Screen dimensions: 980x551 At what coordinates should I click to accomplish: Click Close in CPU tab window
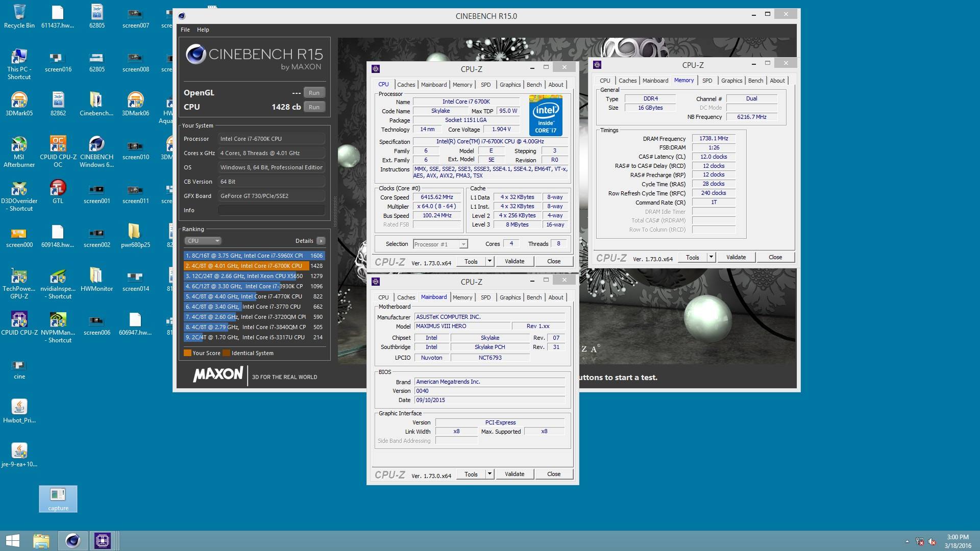click(554, 261)
